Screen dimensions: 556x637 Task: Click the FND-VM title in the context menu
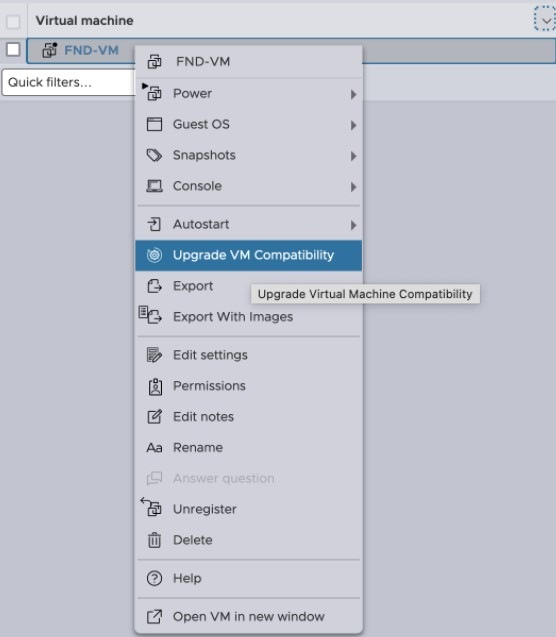point(203,62)
